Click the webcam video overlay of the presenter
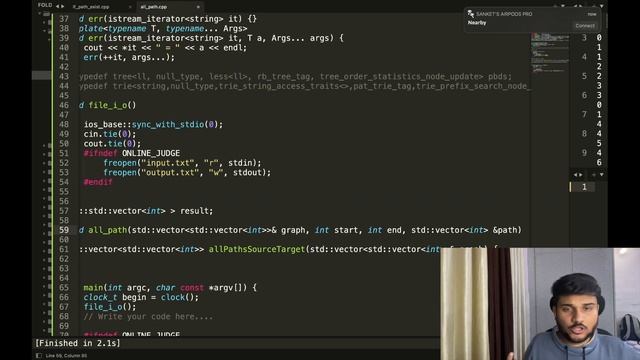 point(540,304)
